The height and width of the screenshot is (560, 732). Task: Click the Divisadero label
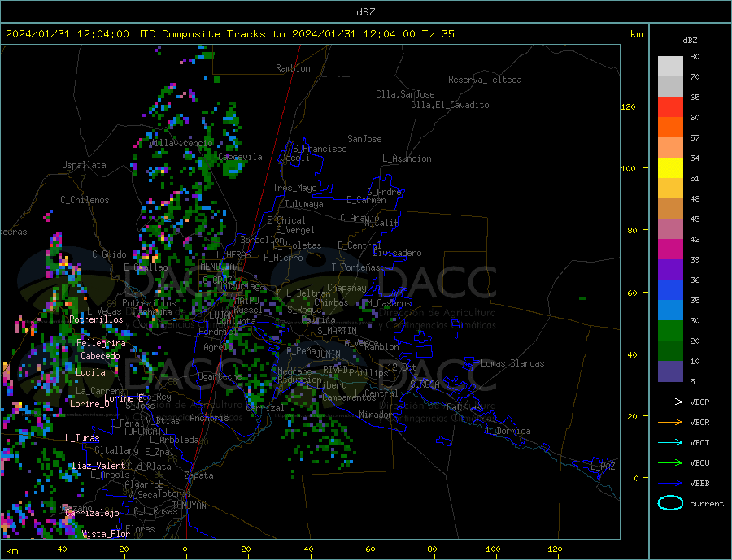(x=397, y=253)
